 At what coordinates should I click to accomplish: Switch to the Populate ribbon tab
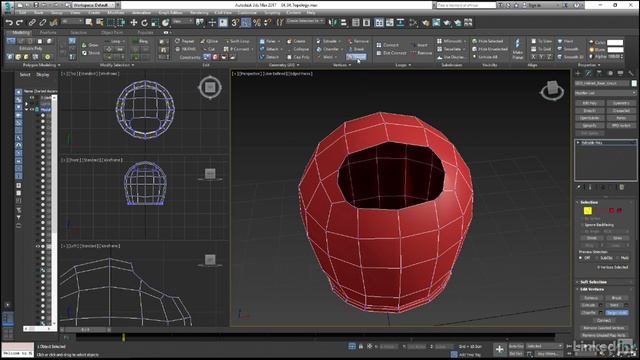145,33
